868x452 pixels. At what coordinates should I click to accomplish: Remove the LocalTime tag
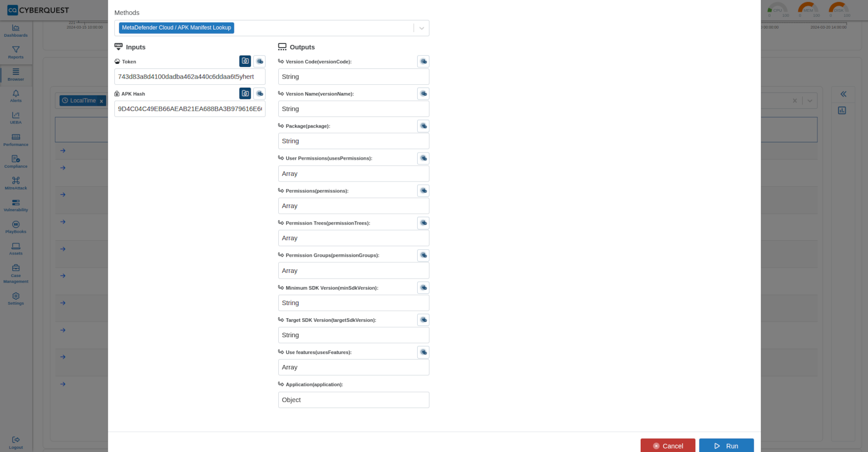coord(102,101)
